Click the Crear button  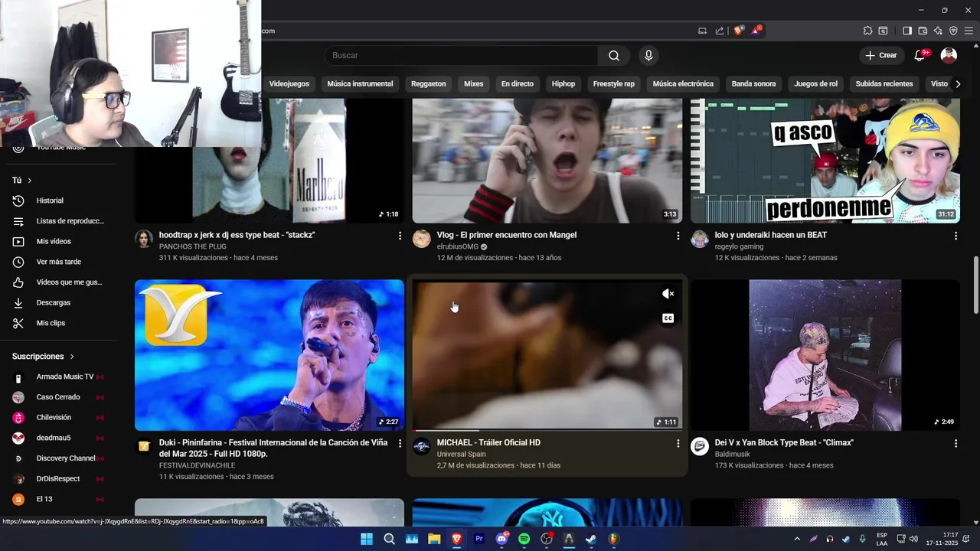tap(880, 55)
